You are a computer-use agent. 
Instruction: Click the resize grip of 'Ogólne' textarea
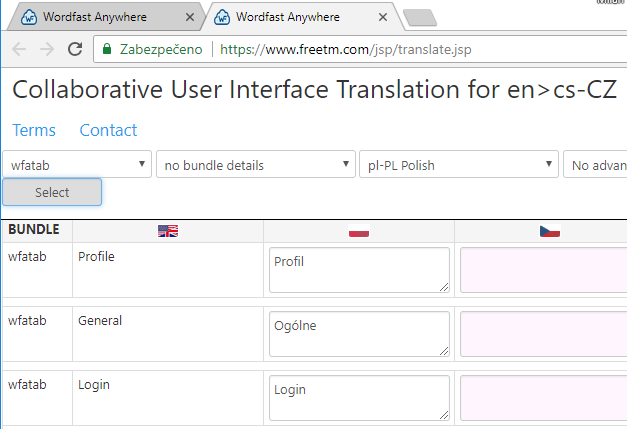coord(444,351)
